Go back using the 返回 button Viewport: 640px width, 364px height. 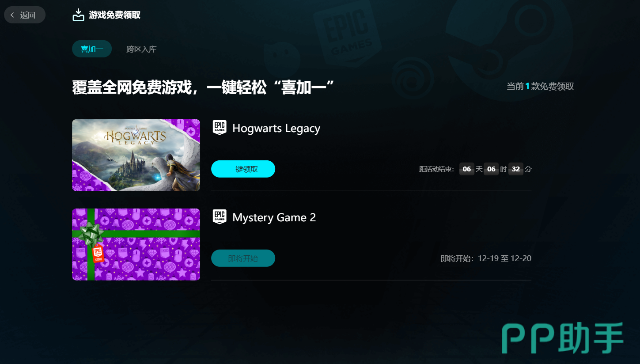tap(25, 15)
